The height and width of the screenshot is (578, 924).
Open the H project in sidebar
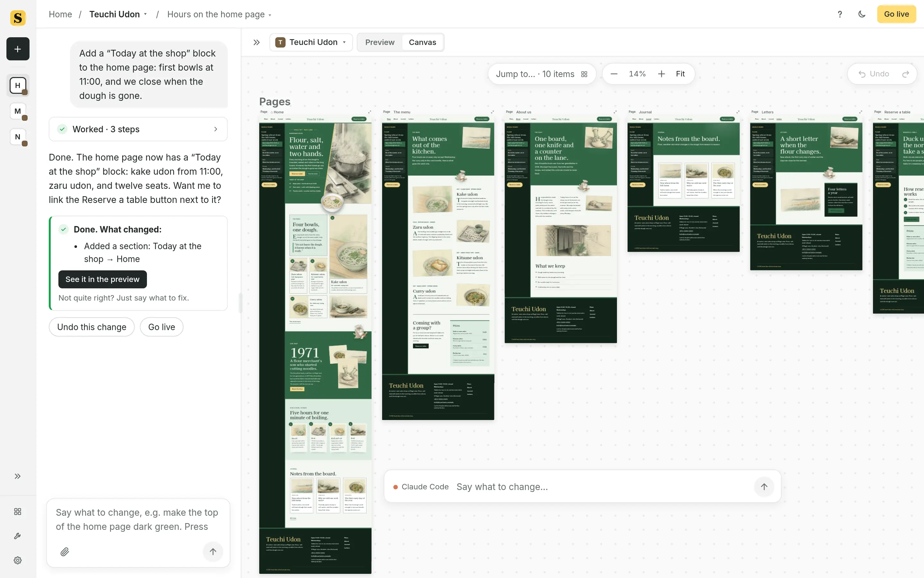coord(18,85)
